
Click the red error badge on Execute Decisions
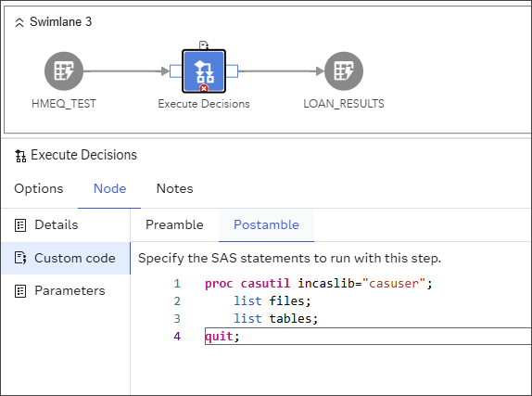(x=204, y=89)
